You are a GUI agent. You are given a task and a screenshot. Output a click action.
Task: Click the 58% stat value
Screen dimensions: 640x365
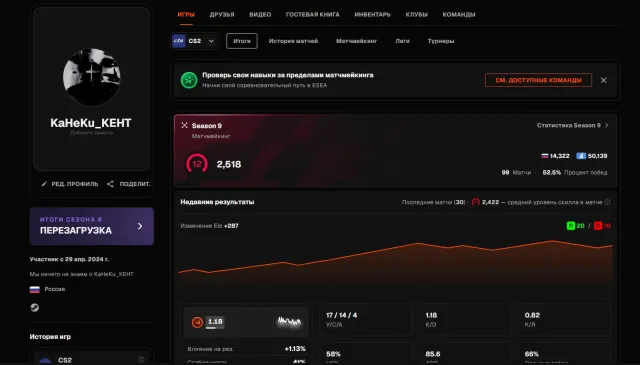(x=333, y=354)
